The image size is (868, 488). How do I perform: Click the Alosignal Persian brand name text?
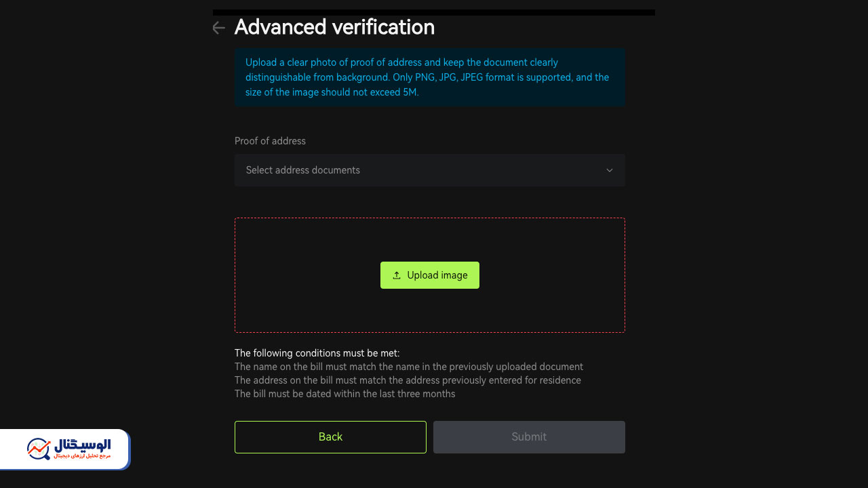pyautogui.click(x=81, y=445)
